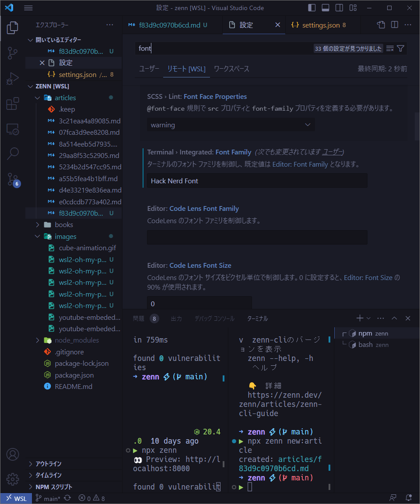
Task: Open the Font Face Properties warning dropdown
Action: coord(231,125)
